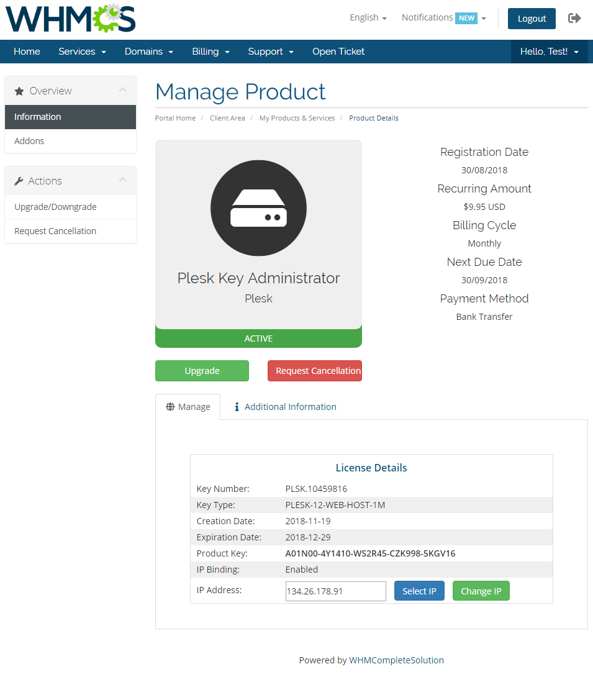Expand the Support menu
The height and width of the screenshot is (700, 593).
(x=271, y=52)
